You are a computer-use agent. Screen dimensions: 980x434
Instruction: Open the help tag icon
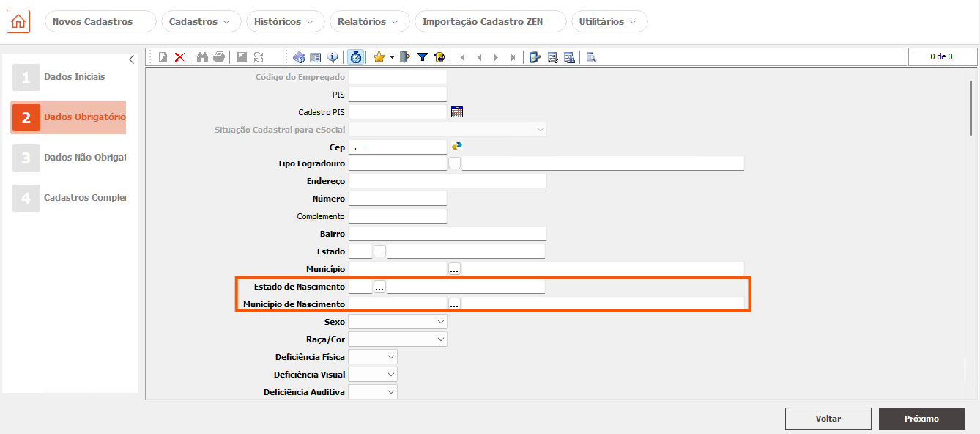pos(299,57)
